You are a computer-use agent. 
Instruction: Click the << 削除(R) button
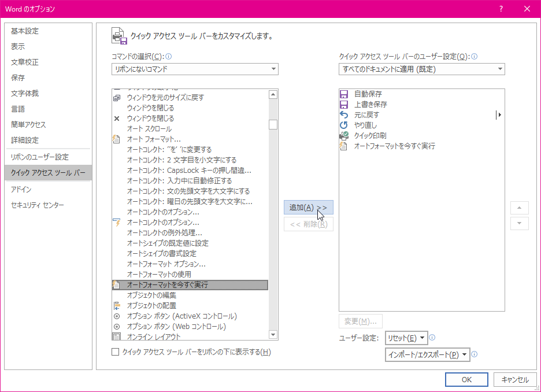309,224
